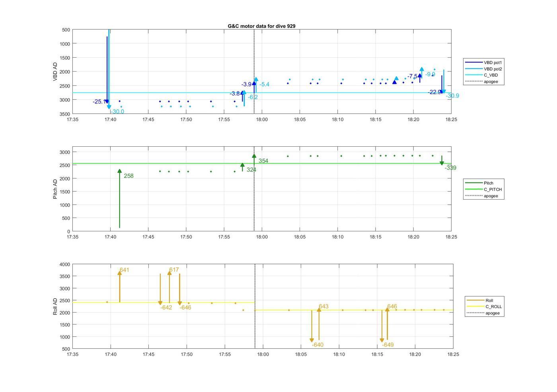557x392 pixels.
Task: Click the '-642' roll annotation
Action: [x=166, y=308]
